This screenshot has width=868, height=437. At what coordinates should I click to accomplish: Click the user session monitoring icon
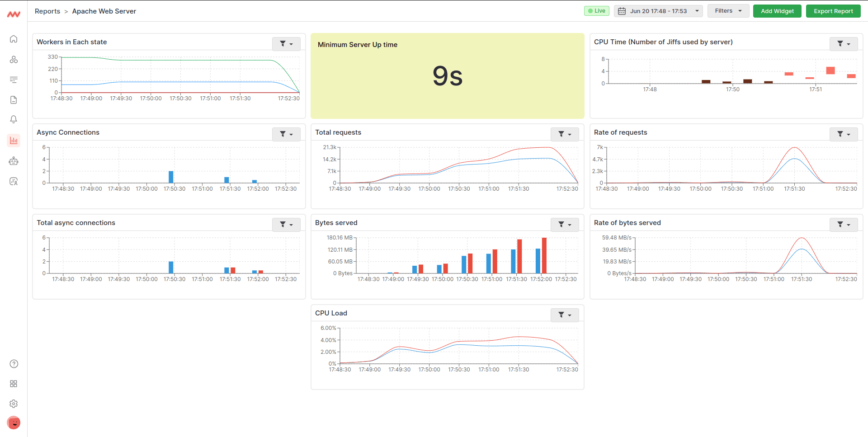pos(14,181)
